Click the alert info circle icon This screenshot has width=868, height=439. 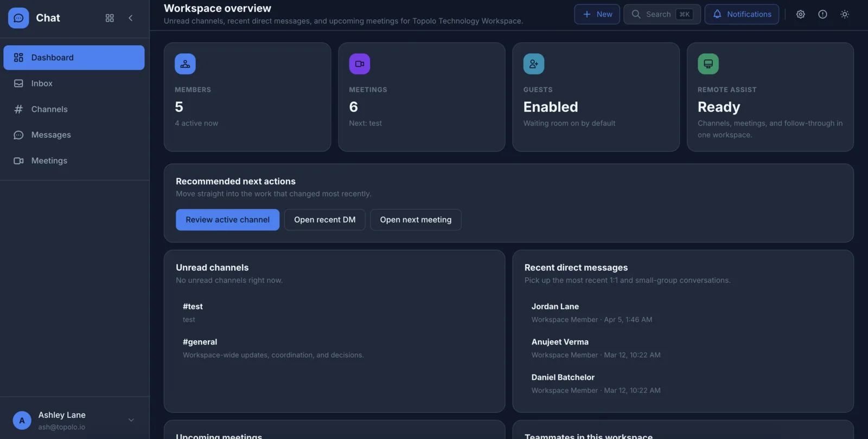(822, 14)
